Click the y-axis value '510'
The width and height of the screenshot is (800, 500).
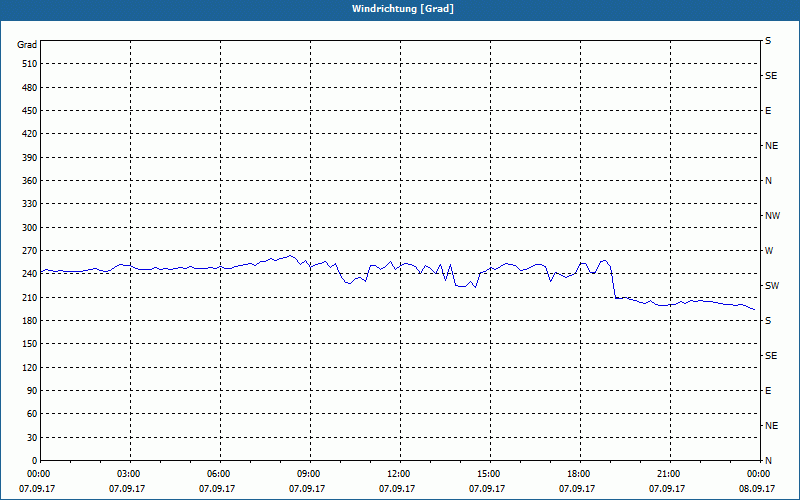(30, 64)
